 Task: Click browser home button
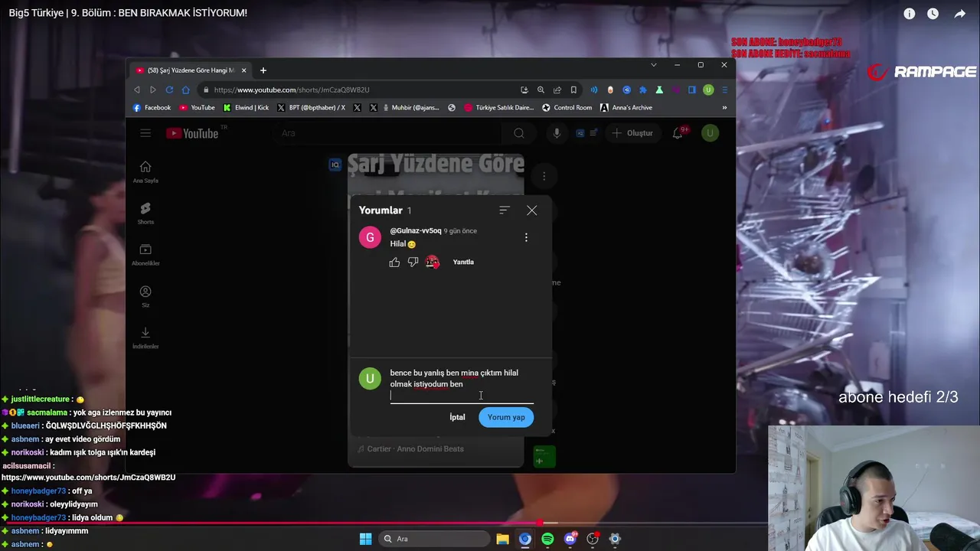[185, 90]
